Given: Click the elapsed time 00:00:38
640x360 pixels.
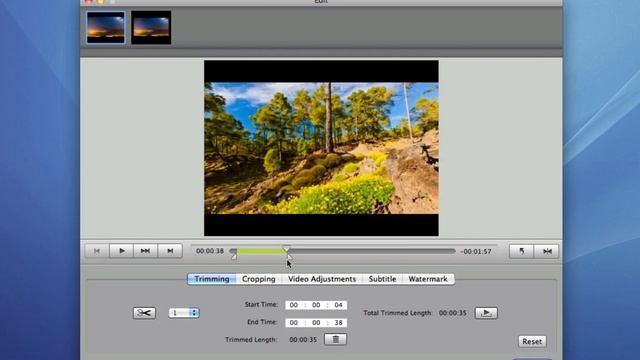Looking at the screenshot, I should [x=210, y=251].
